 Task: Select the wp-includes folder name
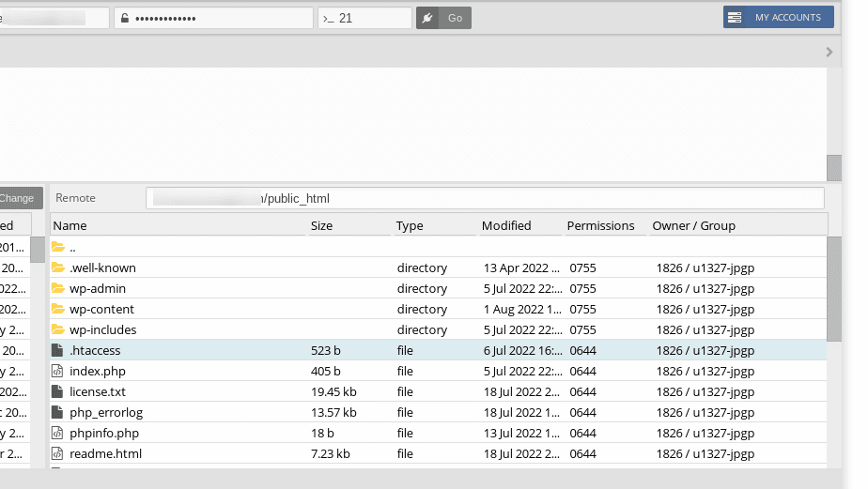pos(103,330)
